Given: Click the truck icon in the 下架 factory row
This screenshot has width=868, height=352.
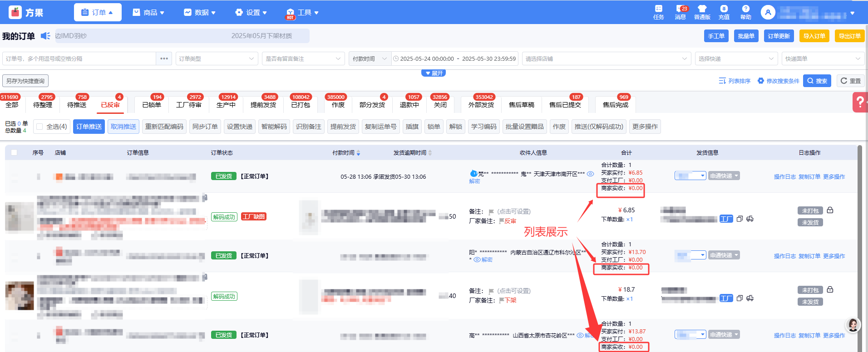Looking at the screenshot, I should click(750, 298).
